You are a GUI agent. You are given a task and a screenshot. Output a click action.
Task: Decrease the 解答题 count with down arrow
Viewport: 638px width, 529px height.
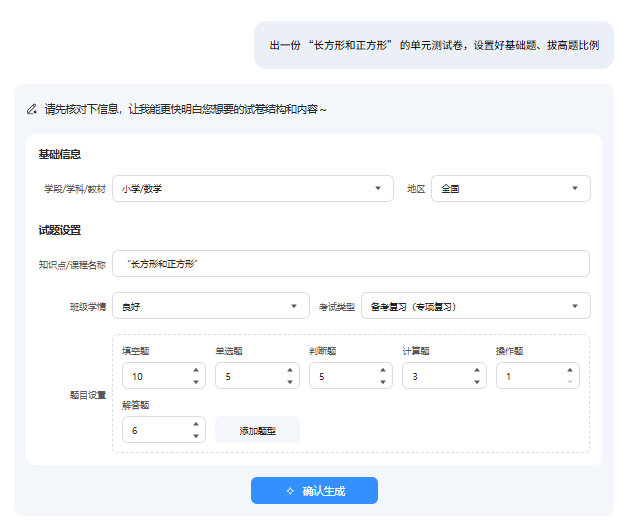(196, 436)
